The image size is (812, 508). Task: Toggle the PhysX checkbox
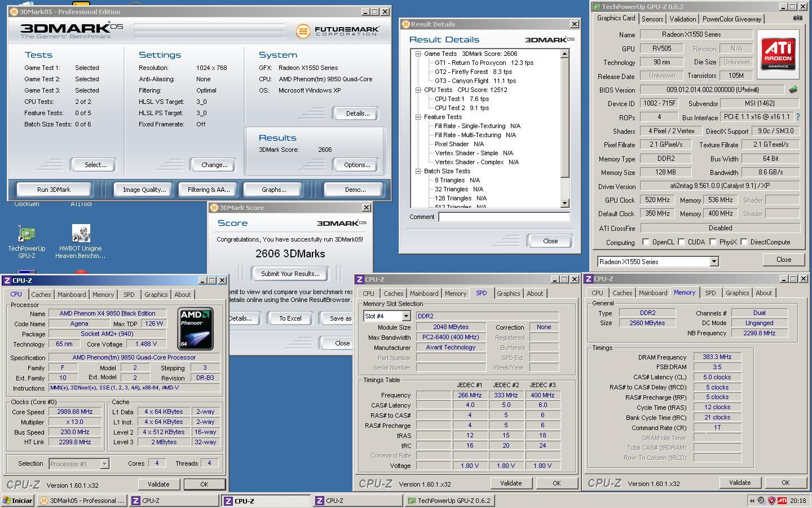(713, 242)
